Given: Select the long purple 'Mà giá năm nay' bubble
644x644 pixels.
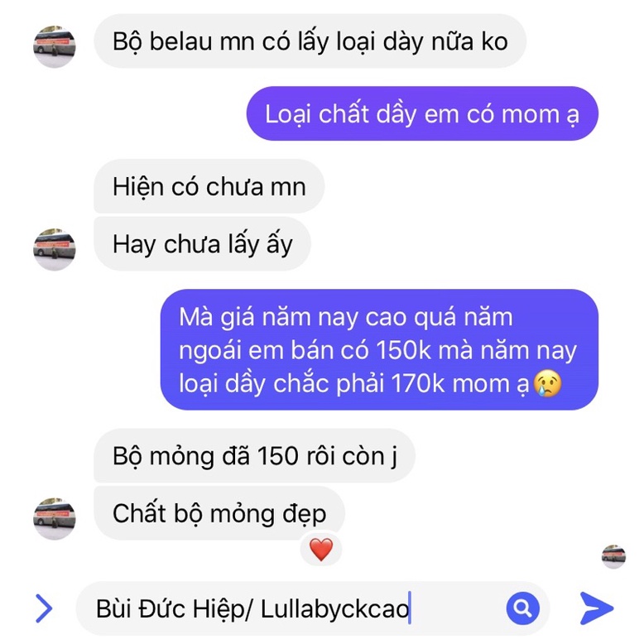Looking at the screenshot, I should pos(379,350).
